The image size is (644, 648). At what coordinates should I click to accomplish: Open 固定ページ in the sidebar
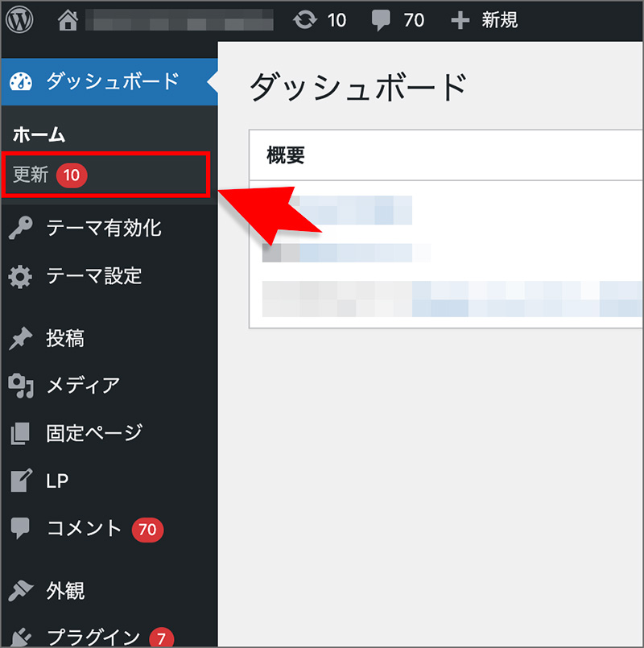tap(109, 434)
